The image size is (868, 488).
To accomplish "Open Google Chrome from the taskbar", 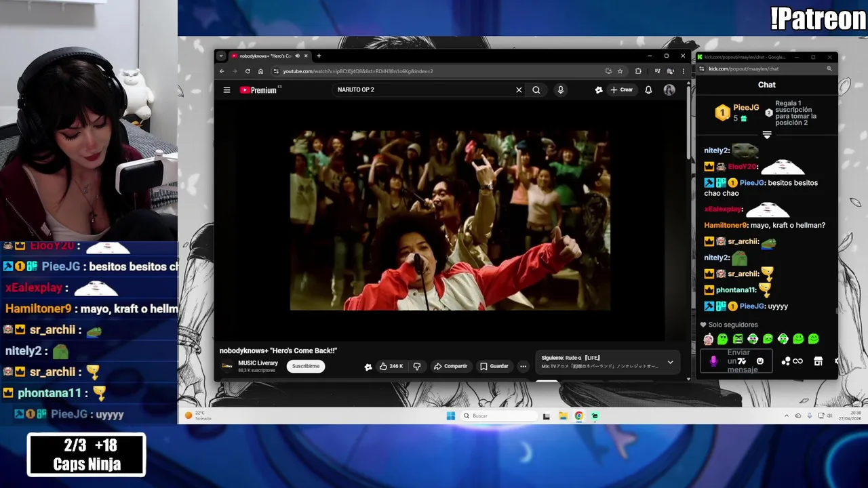I will [579, 415].
